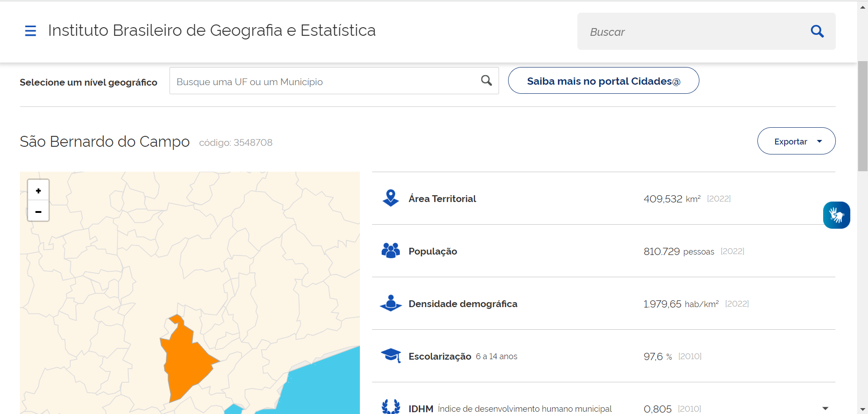Click the page vertical scrollbar thumb
The width and height of the screenshot is (868, 414).
click(x=863, y=116)
